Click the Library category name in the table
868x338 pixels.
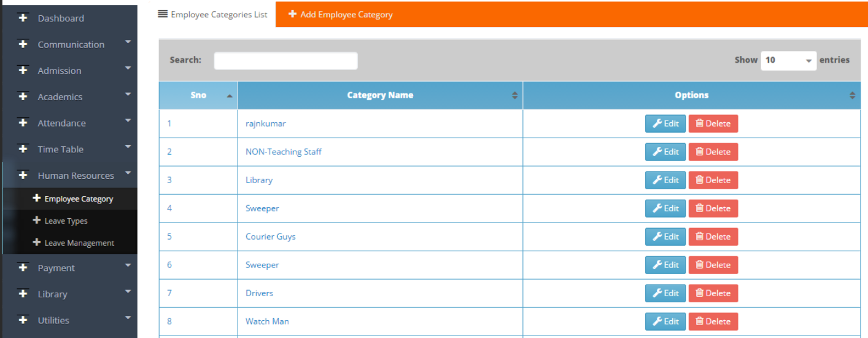[259, 180]
